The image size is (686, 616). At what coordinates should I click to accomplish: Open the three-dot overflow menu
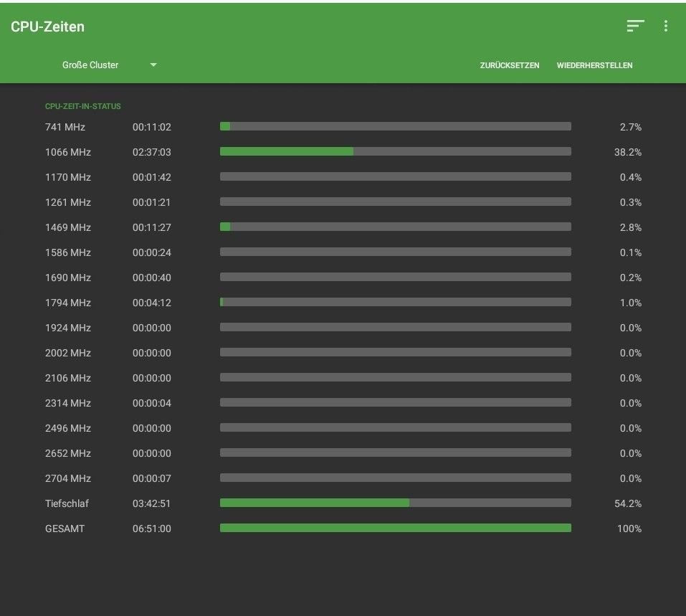pyautogui.click(x=666, y=26)
